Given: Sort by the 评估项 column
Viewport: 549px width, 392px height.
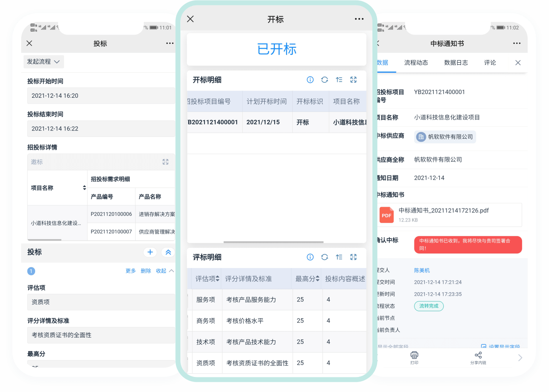Looking at the screenshot, I should pos(207,279).
